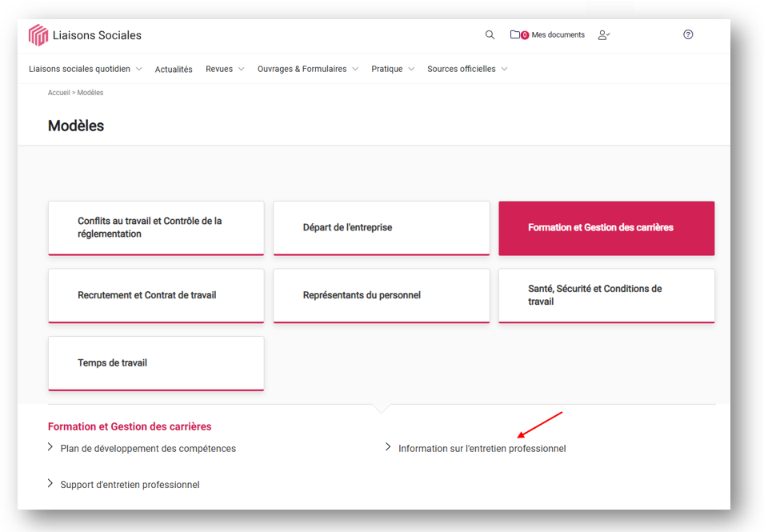Click the Liaisons Sociales brand name text
The image size is (764, 532).
[97, 35]
